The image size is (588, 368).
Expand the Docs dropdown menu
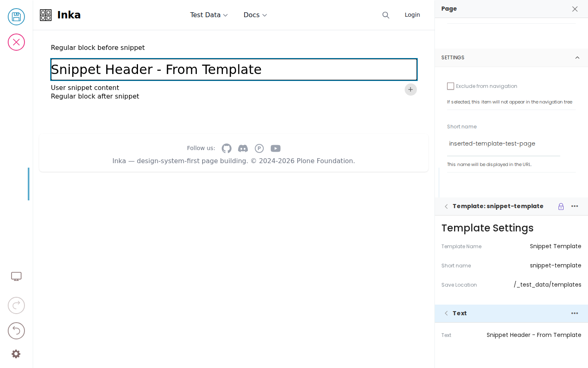255,15
